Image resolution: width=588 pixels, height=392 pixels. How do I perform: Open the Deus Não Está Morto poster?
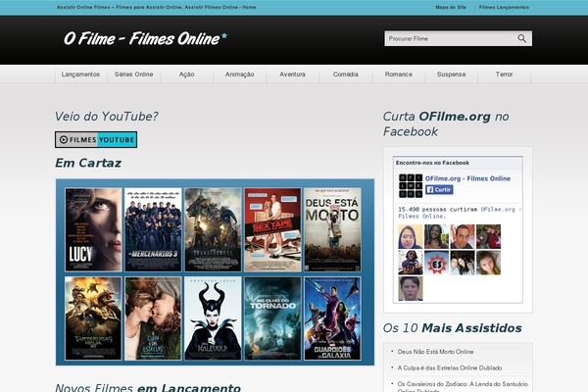(332, 229)
